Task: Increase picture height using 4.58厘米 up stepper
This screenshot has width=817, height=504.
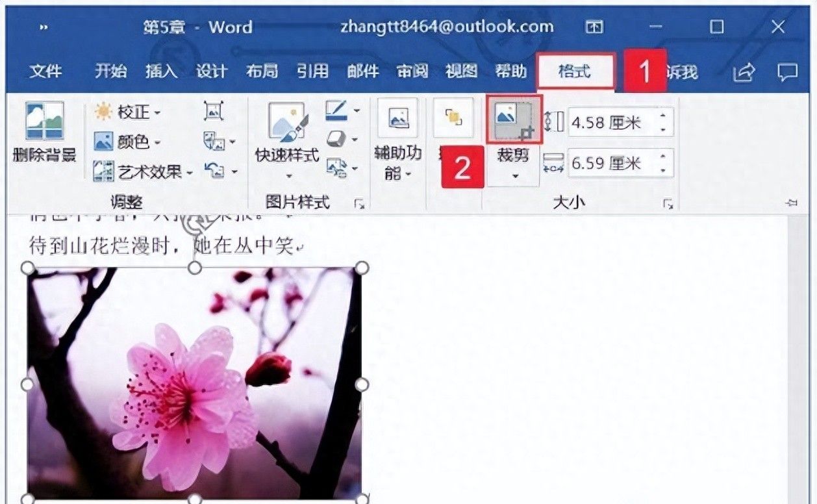Action: tap(662, 116)
